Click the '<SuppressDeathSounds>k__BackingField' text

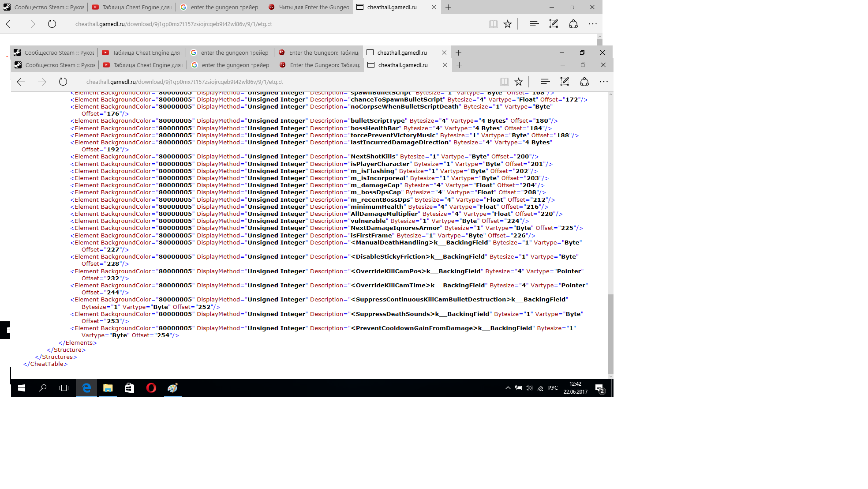click(420, 314)
